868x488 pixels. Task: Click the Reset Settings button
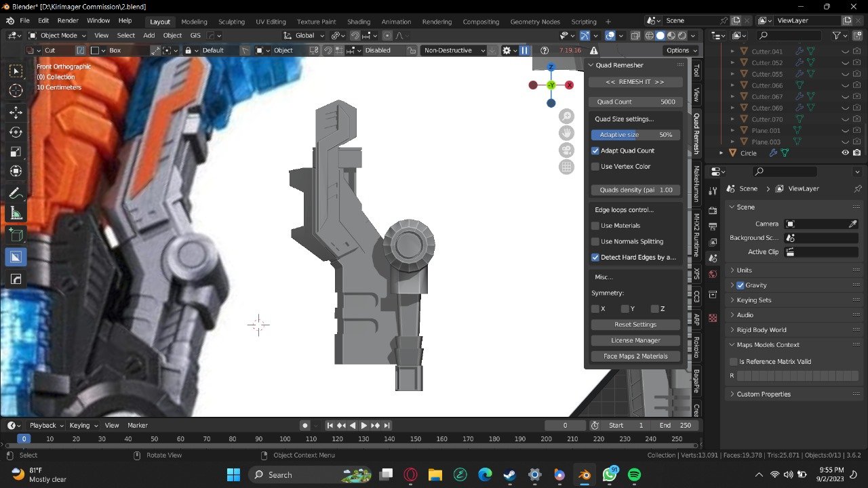pyautogui.click(x=635, y=325)
